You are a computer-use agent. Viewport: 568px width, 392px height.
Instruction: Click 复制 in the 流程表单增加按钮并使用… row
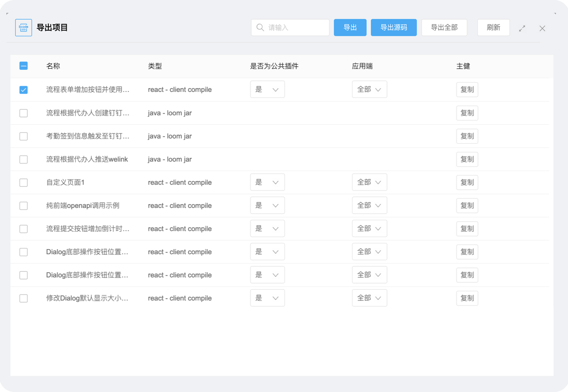[467, 90]
